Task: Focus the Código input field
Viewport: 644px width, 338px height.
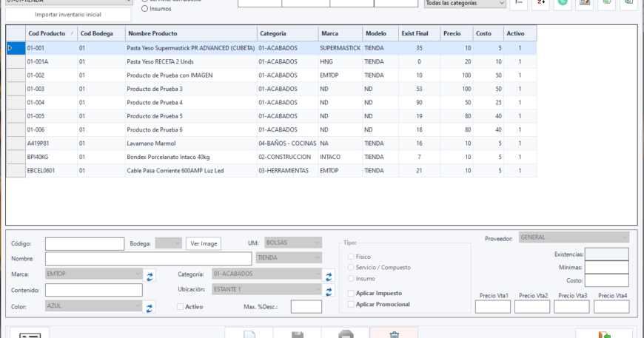Action: (84, 243)
